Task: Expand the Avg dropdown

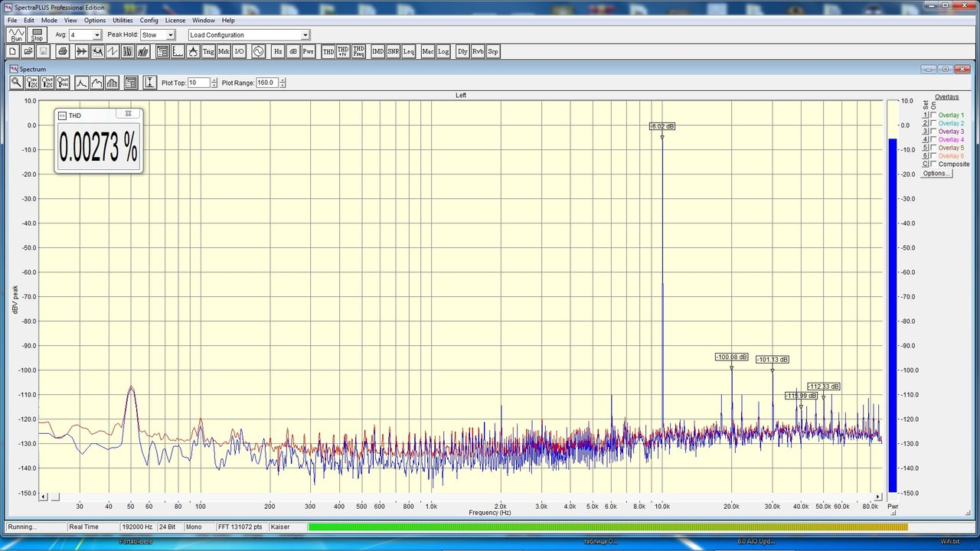Action: 96,35
